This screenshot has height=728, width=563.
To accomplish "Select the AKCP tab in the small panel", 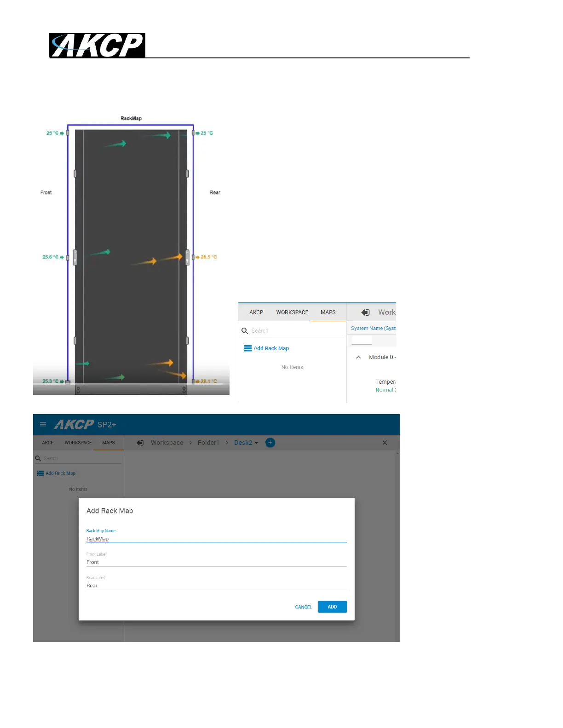I will click(256, 313).
